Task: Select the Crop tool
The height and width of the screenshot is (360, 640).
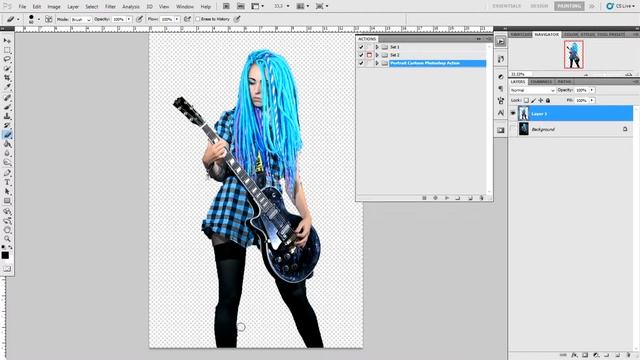Action: pyautogui.click(x=7, y=78)
